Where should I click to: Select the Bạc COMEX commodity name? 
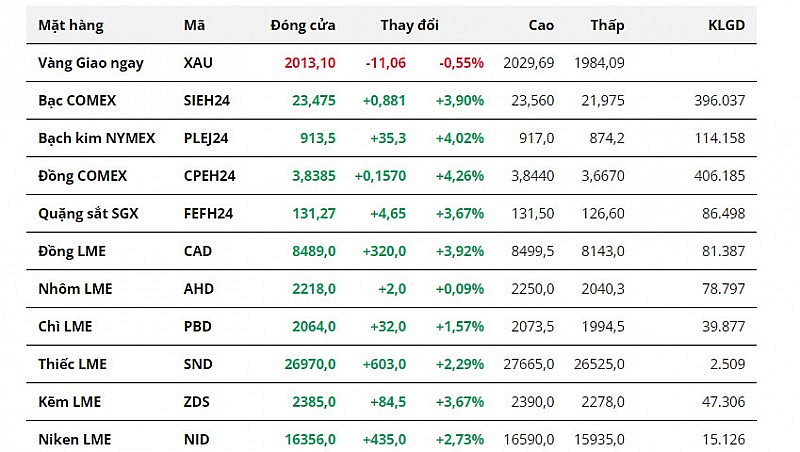pos(77,100)
